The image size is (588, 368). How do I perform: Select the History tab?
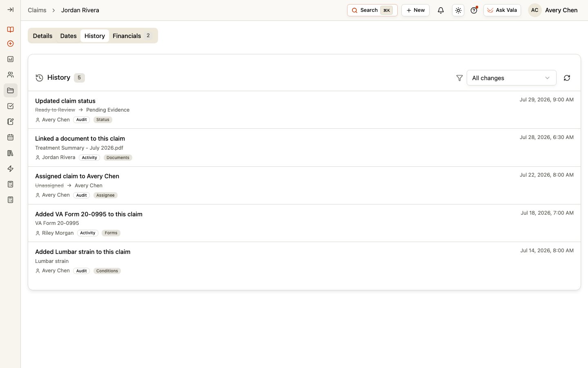click(x=95, y=36)
